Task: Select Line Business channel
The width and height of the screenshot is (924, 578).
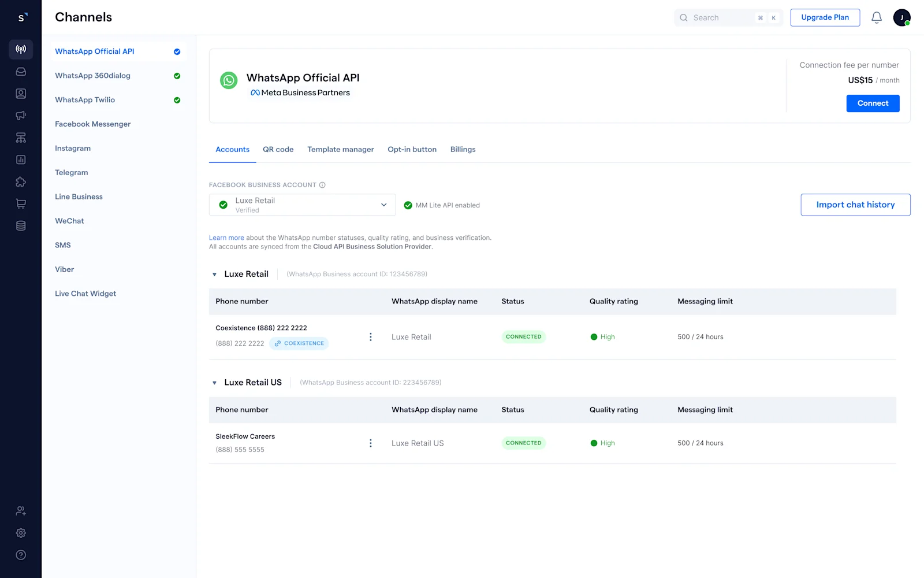Action: (118, 197)
